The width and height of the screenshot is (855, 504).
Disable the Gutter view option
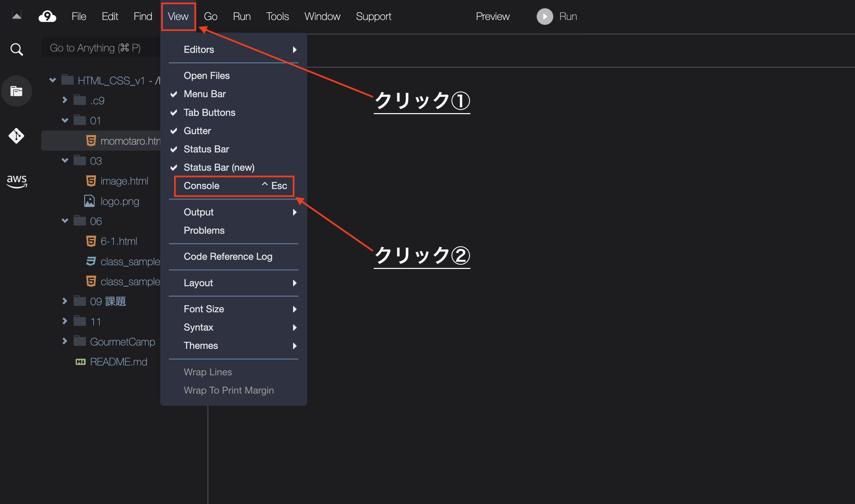(197, 131)
